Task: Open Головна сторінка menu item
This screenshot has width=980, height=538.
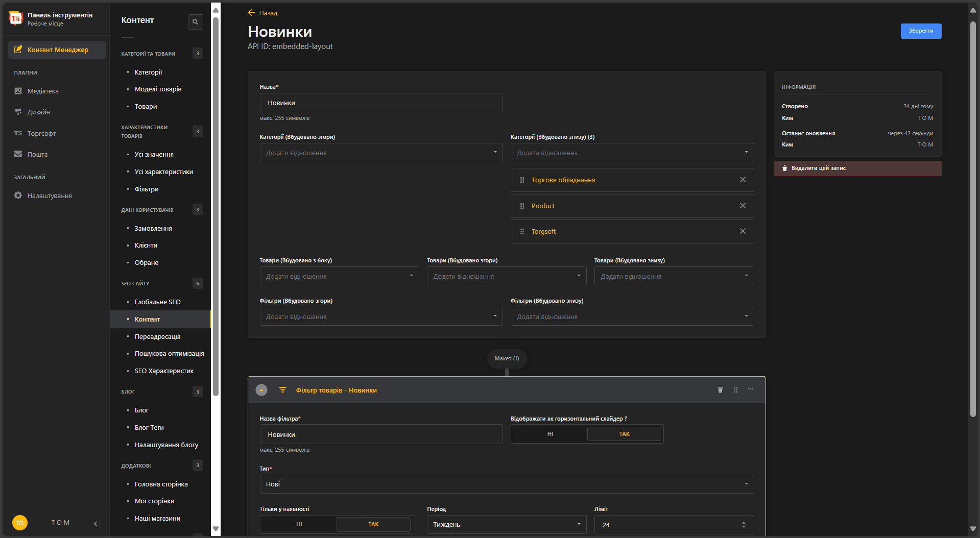Action: (x=161, y=484)
